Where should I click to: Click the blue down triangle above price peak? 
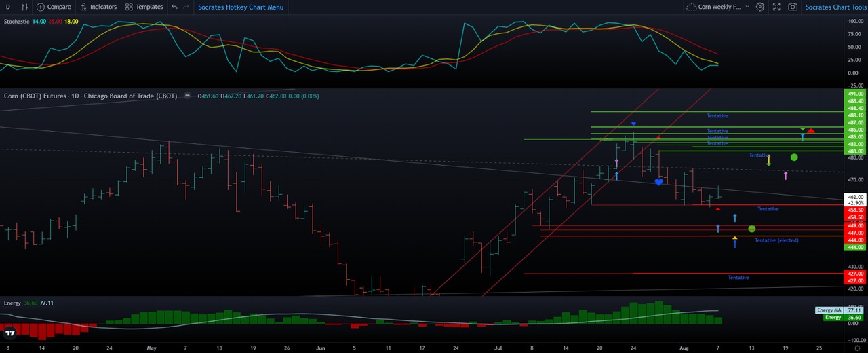pyautogui.click(x=633, y=124)
